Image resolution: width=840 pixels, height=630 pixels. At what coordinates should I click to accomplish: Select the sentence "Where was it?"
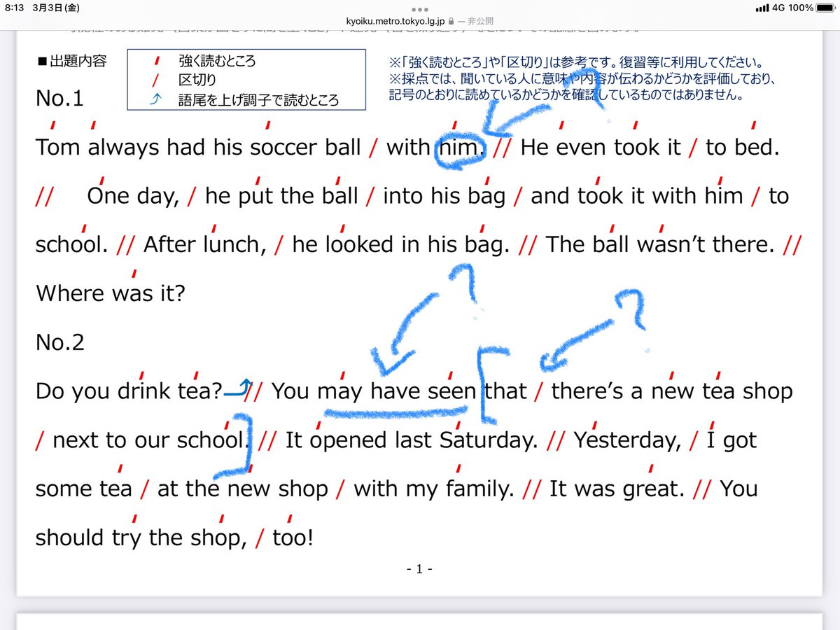[110, 293]
